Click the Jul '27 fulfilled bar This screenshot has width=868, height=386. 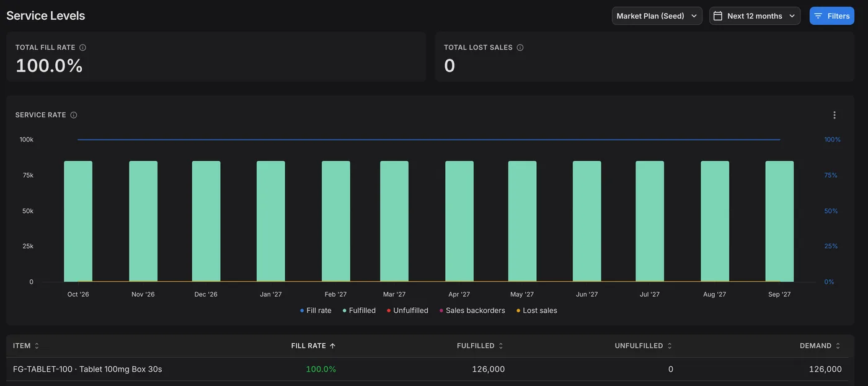coord(650,222)
